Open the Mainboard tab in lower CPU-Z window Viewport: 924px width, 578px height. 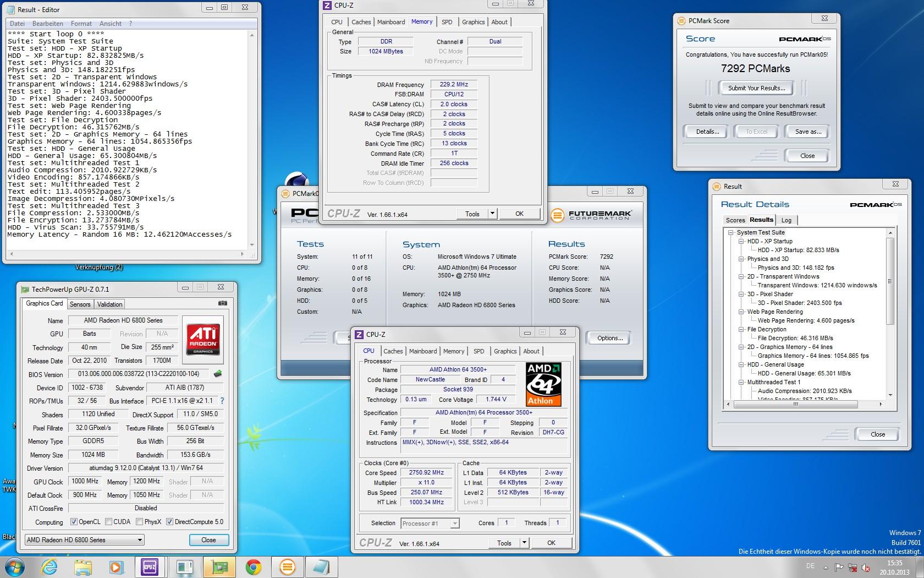(423, 351)
